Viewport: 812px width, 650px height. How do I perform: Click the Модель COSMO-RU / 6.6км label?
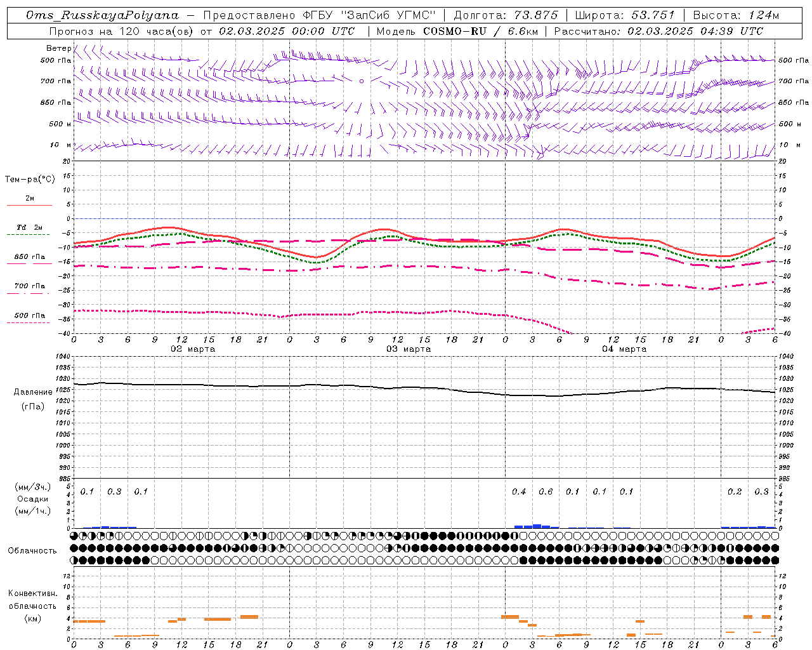tap(457, 31)
